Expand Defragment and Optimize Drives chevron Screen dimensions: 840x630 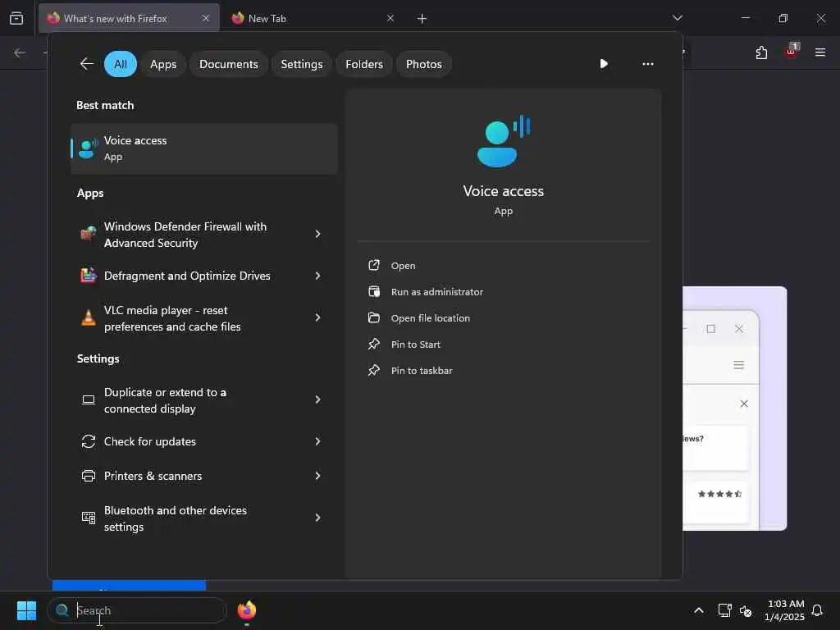pos(317,276)
